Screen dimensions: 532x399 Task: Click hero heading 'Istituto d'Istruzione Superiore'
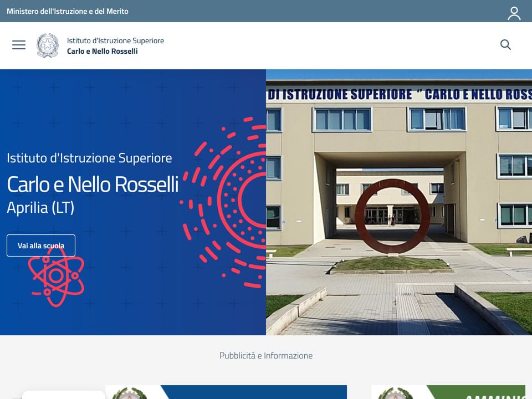pos(89,158)
